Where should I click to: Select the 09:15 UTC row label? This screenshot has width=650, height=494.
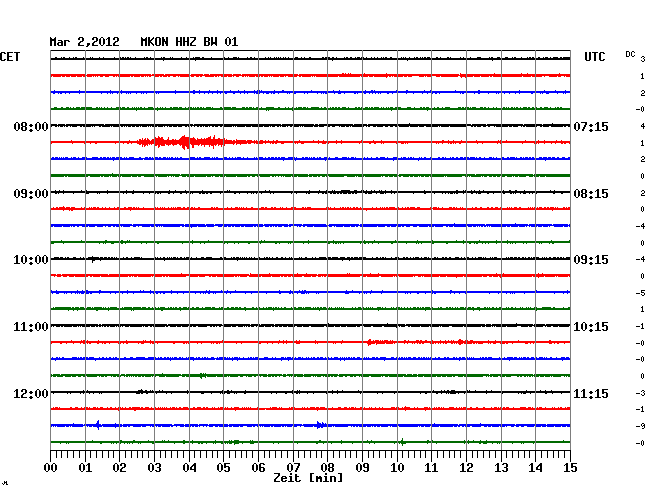(x=591, y=260)
